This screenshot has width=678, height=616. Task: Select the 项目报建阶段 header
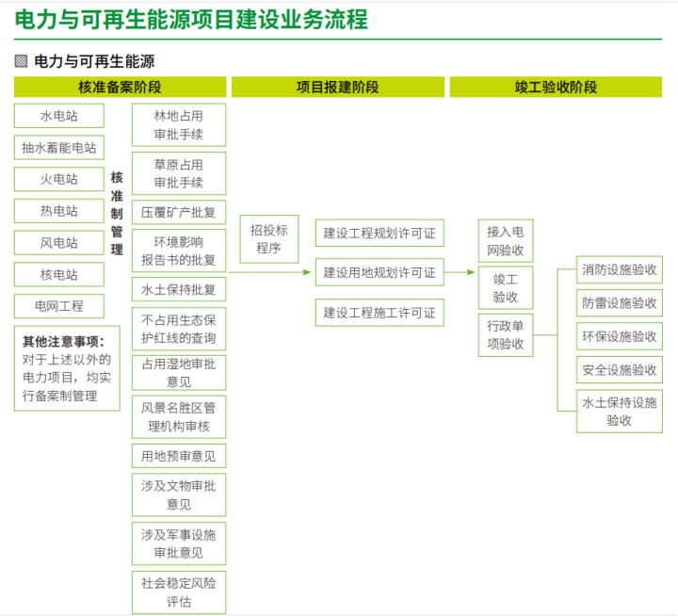click(338, 88)
